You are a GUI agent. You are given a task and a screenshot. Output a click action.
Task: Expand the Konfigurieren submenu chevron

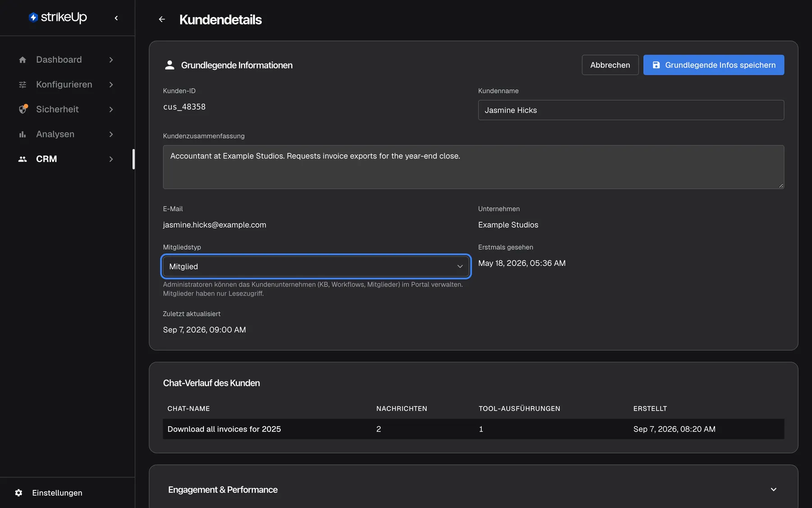[111, 84]
